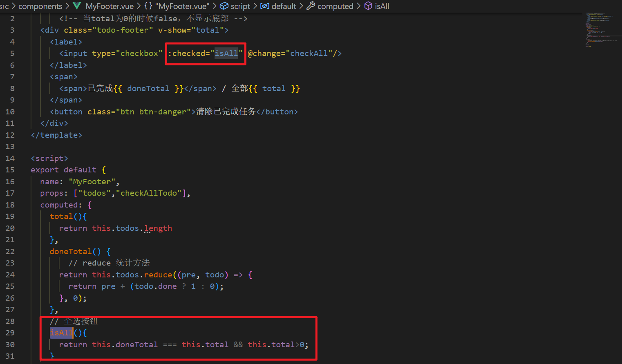Select the script breadcrumb segment
This screenshot has height=364, width=622.
pyautogui.click(x=240, y=6)
